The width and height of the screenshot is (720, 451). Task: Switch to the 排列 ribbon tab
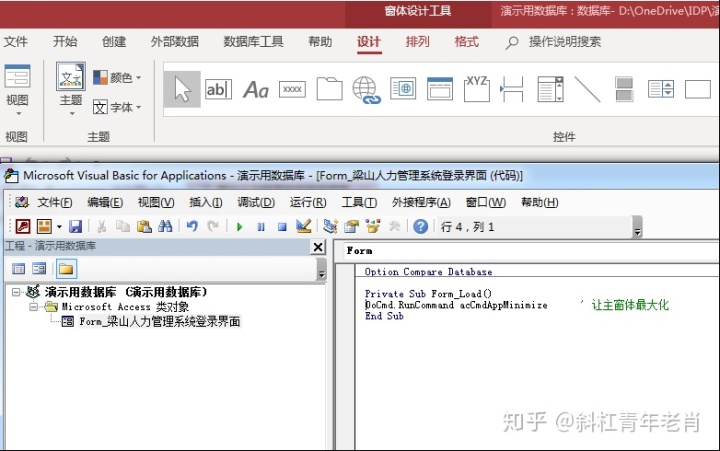pyautogui.click(x=417, y=42)
